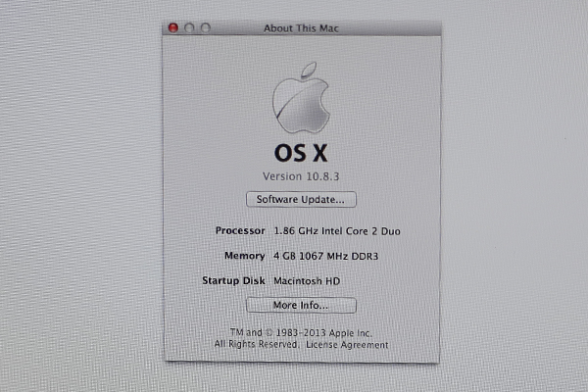Select the Macintosh HD startup disk value

[x=307, y=281]
